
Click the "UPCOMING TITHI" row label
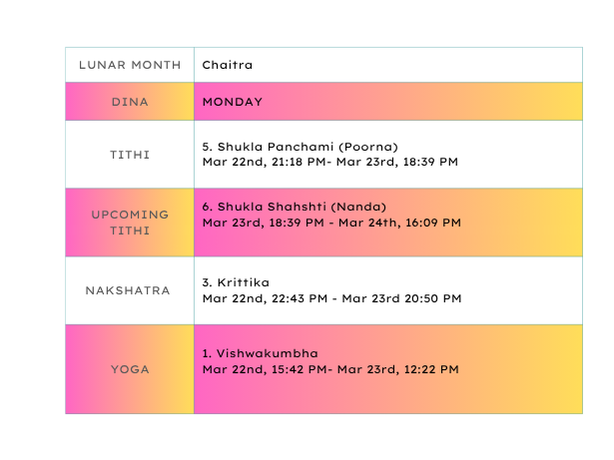click(130, 223)
